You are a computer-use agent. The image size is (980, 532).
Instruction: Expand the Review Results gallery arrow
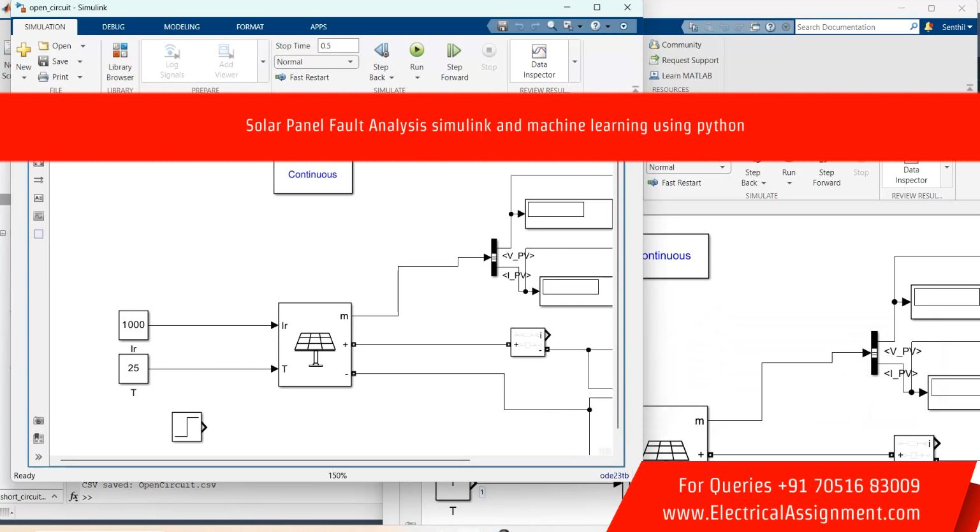coord(574,62)
